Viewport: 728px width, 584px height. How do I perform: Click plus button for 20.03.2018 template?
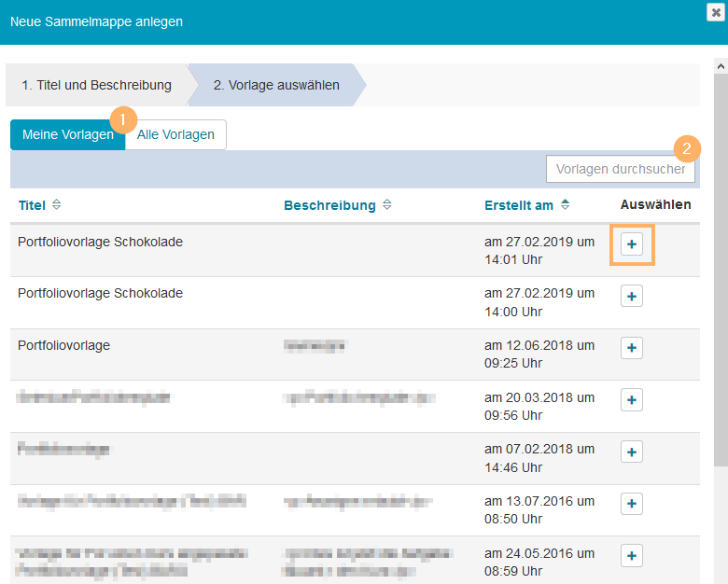[x=632, y=400]
